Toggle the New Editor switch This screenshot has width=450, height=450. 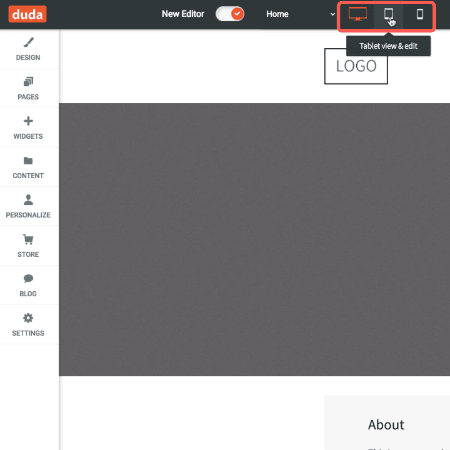(x=230, y=14)
